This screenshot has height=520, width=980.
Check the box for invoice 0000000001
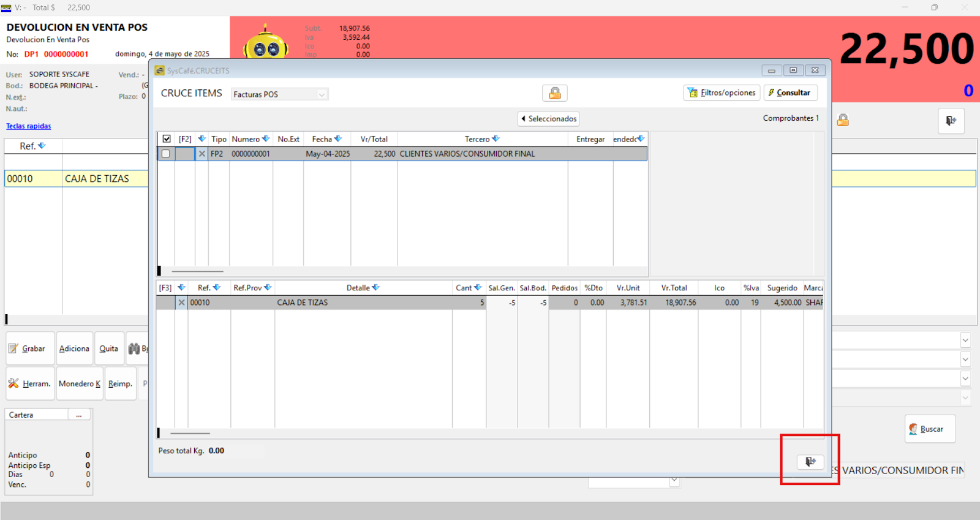tap(165, 154)
